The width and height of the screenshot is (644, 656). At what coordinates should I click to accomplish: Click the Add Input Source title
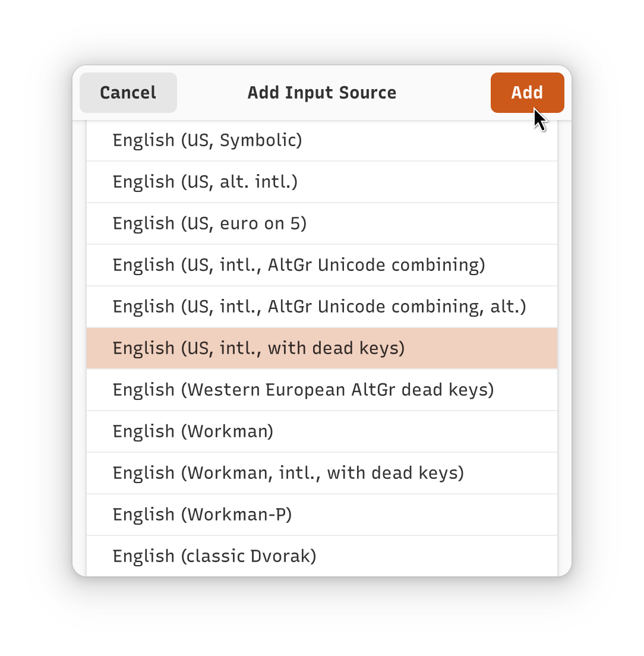pyautogui.click(x=321, y=93)
